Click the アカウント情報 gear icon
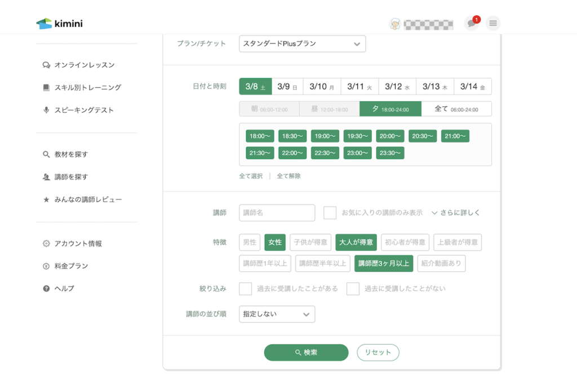The height and width of the screenshot is (392, 577). pos(46,243)
